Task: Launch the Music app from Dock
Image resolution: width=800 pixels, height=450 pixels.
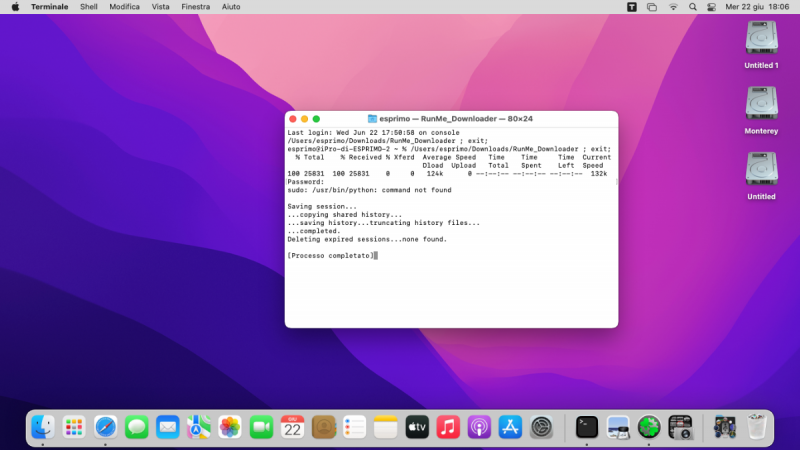Action: 448,428
